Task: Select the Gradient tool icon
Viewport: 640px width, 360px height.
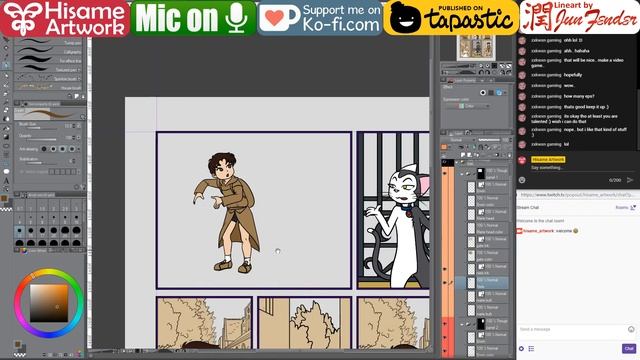Action: (6, 137)
